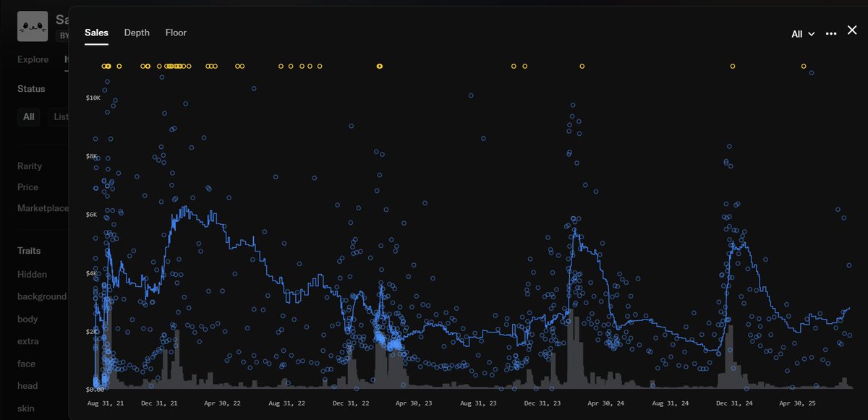The width and height of the screenshot is (868, 420).
Task: Dismiss the chart overlay with the X
Action: click(851, 30)
